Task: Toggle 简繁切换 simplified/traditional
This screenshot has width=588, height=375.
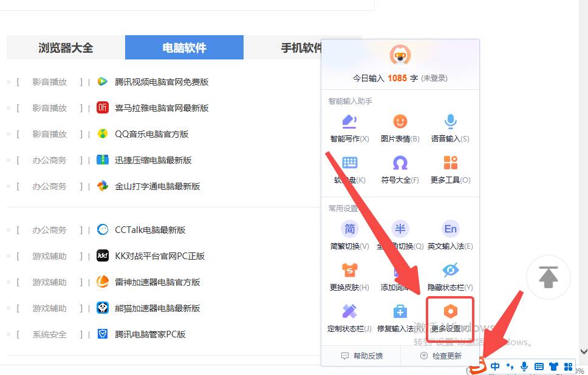Action: pos(349,236)
